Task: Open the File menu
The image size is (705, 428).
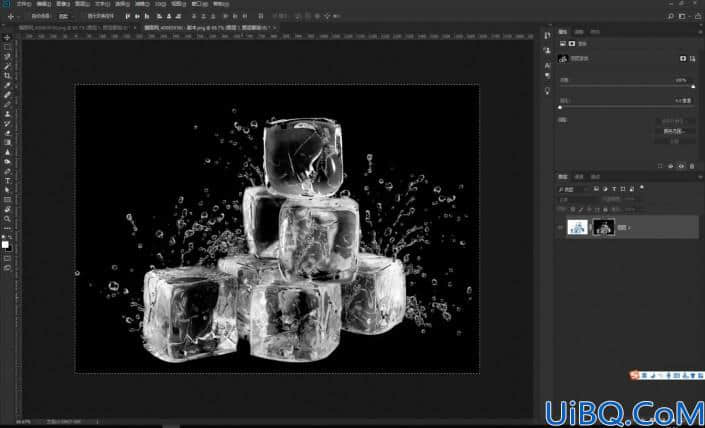Action: [x=24, y=4]
